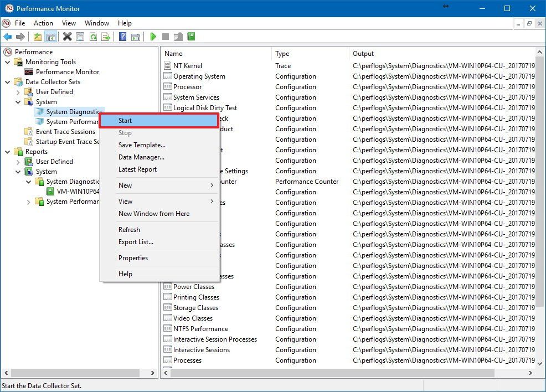Open Help using the question mark toolbar icon
546x392 pixels.
122,37
